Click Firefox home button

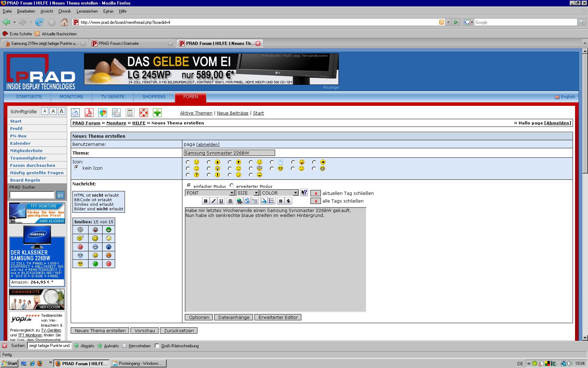click(x=64, y=22)
